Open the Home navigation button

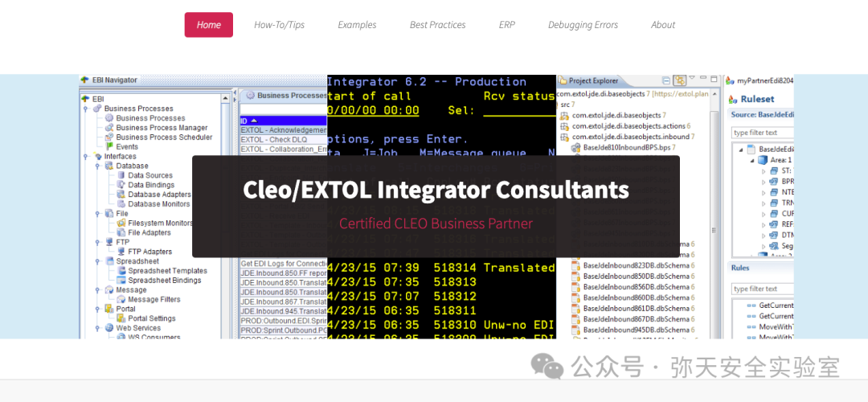click(x=209, y=25)
